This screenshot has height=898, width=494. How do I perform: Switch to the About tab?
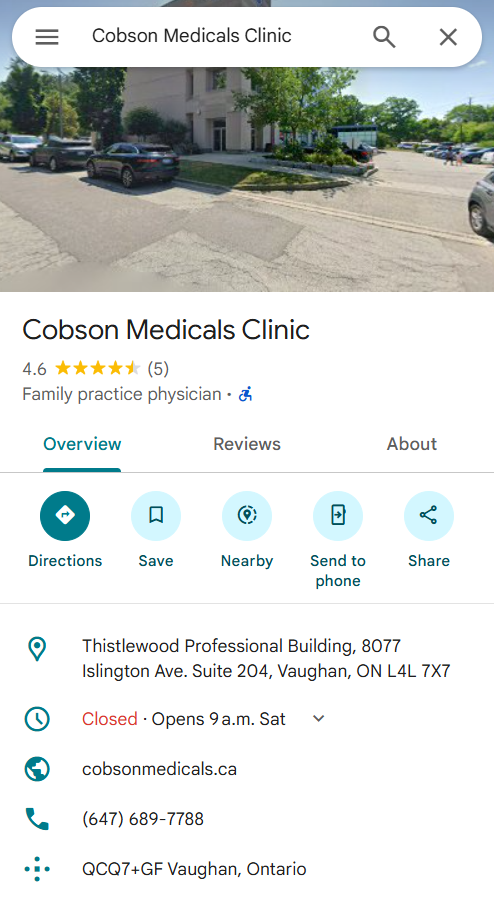point(412,444)
